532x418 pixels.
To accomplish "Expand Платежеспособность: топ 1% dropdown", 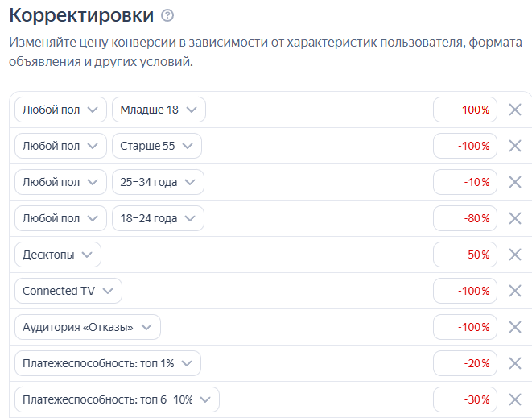I will (107, 363).
